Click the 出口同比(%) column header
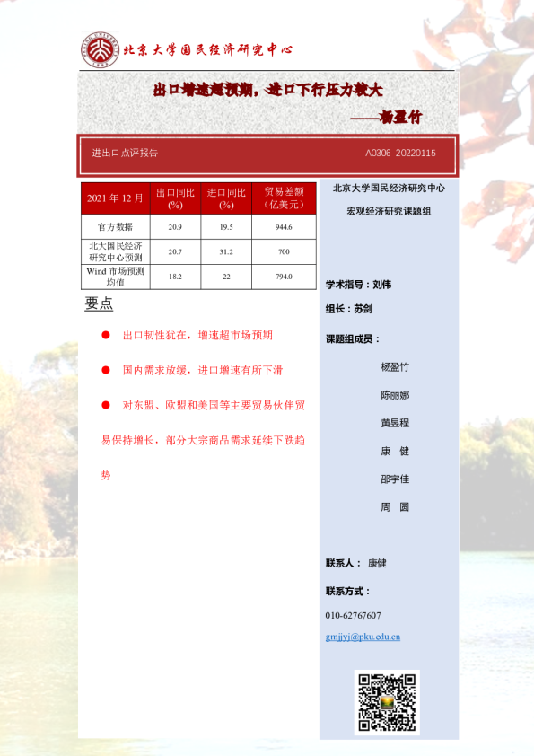Screen dimensions: 534x756 click(x=175, y=198)
